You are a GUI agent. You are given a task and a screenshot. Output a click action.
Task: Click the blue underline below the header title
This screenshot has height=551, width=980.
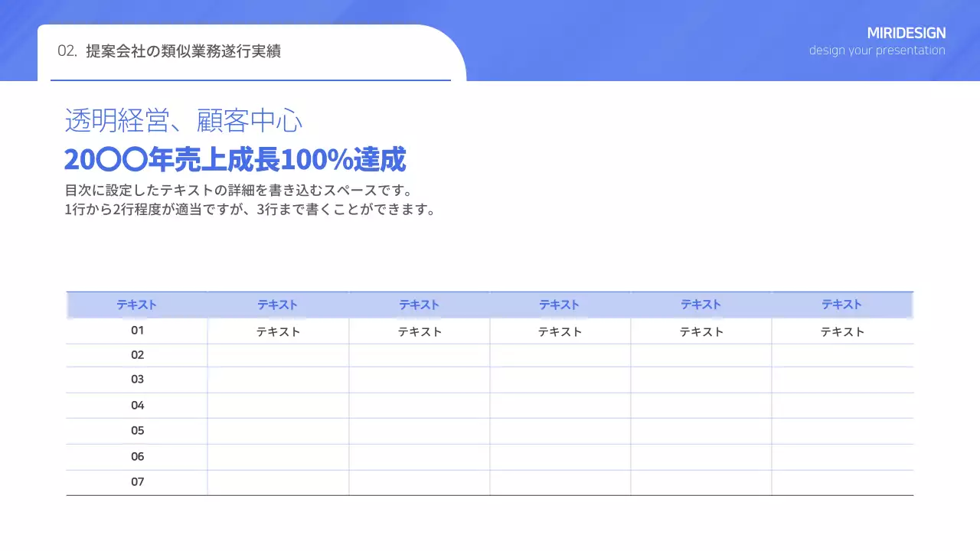251,79
